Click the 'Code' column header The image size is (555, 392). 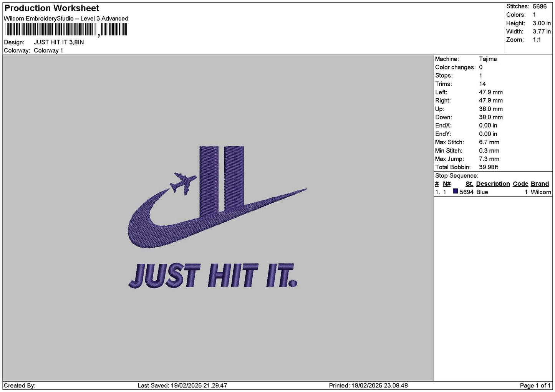tap(520, 184)
